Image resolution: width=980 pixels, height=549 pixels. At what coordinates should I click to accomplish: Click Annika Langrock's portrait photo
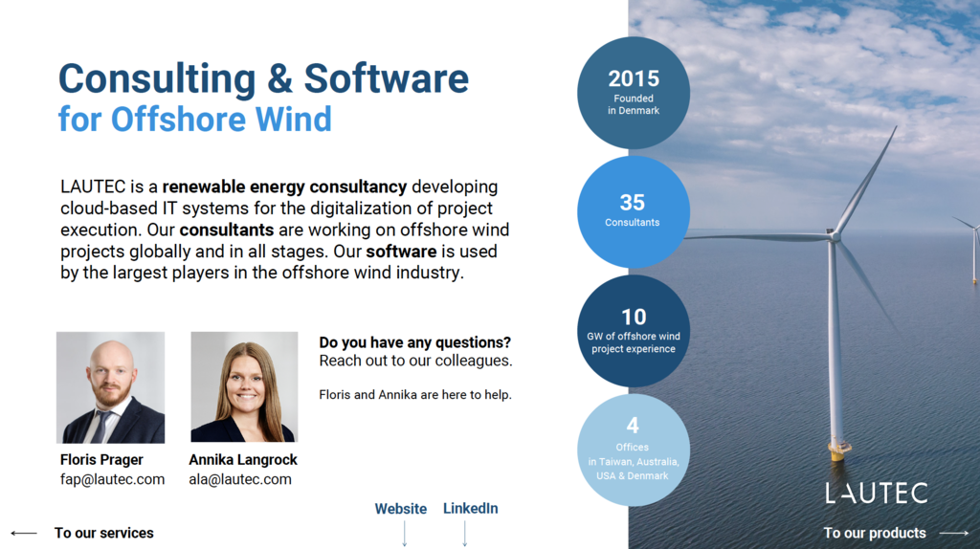(x=244, y=387)
